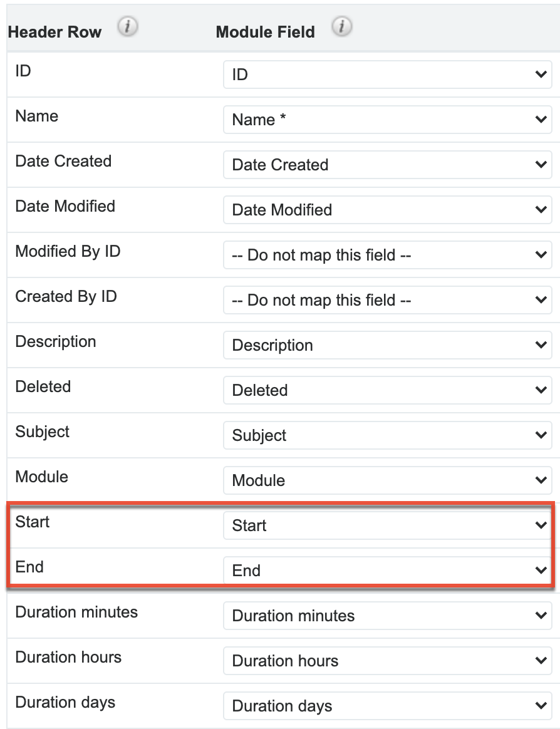This screenshot has width=560, height=729.
Task: Click the Module Field column heading
Action: 265,32
